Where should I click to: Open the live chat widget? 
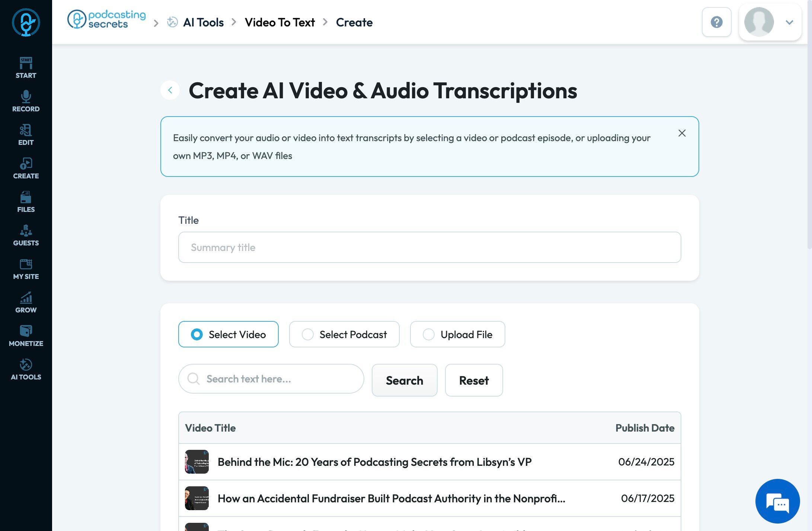[777, 501]
